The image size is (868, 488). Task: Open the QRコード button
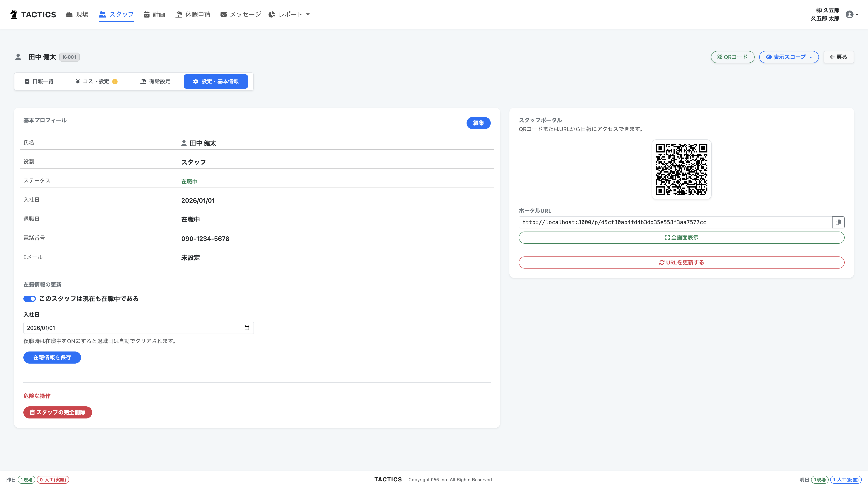click(733, 57)
